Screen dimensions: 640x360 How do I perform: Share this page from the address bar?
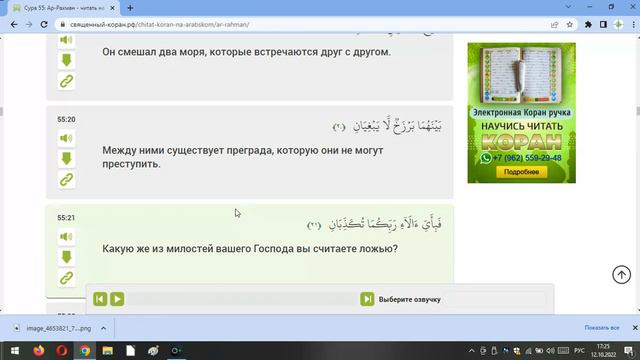[554, 24]
